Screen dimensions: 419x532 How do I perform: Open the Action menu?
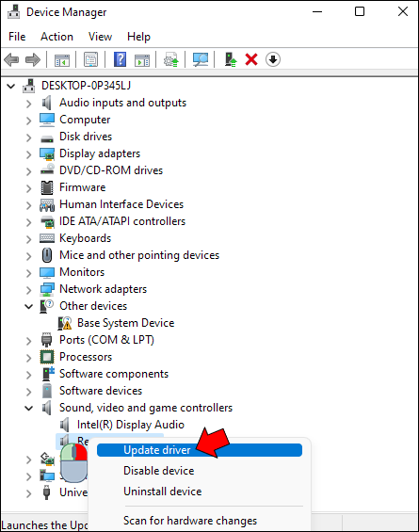(x=56, y=37)
